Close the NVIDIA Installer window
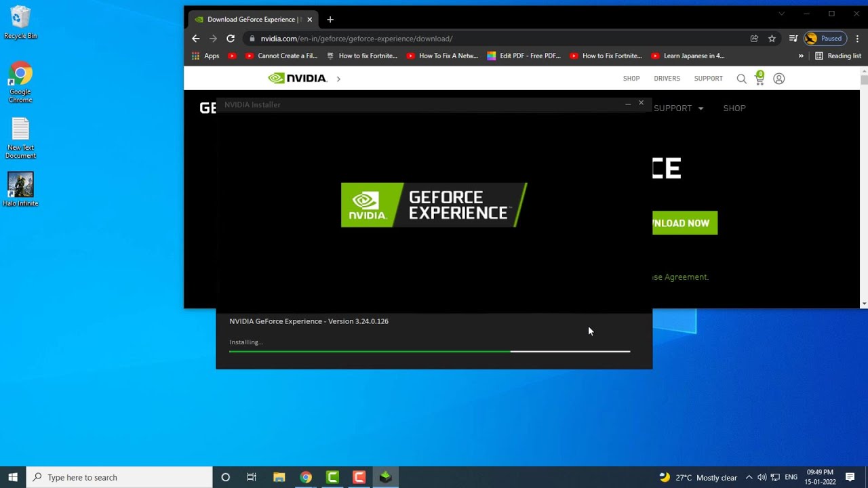 click(x=641, y=103)
